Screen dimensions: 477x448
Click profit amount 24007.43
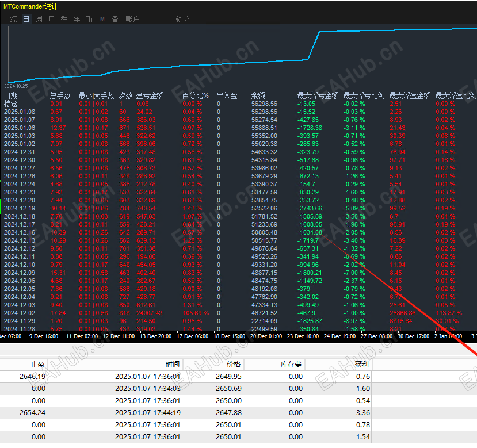pos(150,313)
